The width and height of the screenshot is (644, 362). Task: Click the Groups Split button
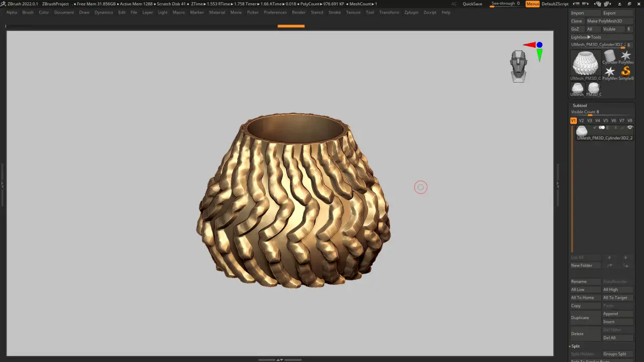pos(618,354)
